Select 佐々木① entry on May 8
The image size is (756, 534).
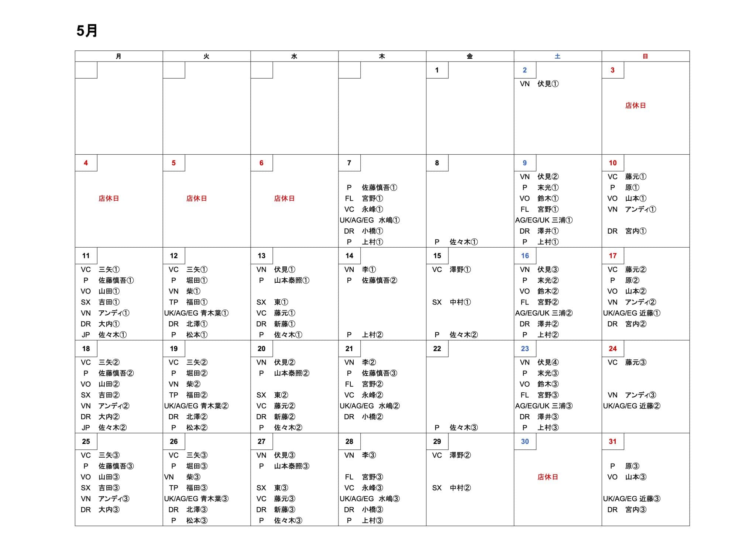coord(464,242)
